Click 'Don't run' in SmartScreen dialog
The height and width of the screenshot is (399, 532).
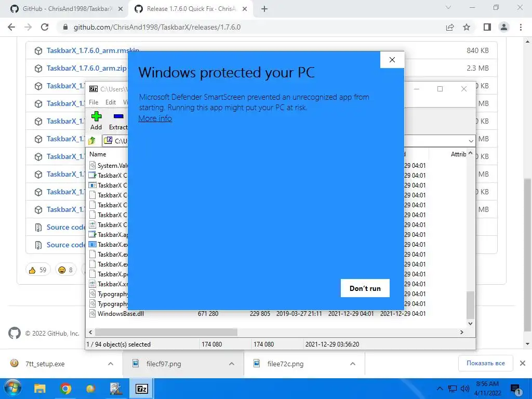[365, 288]
